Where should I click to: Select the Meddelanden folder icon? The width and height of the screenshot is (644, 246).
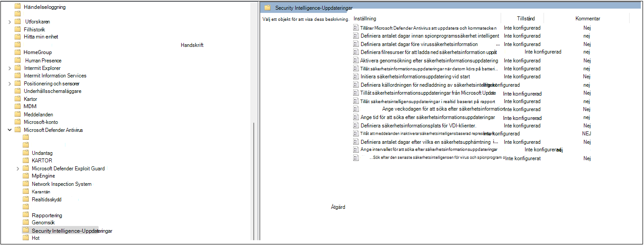pyautogui.click(x=18, y=114)
